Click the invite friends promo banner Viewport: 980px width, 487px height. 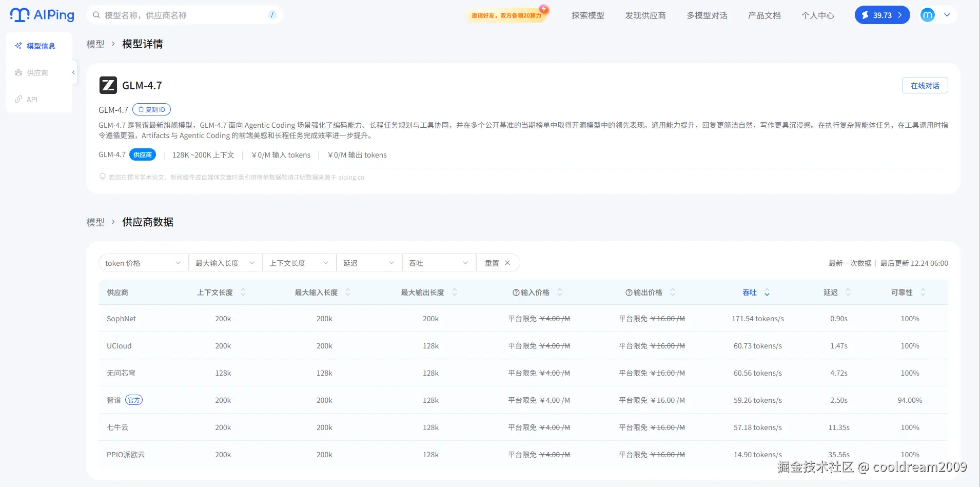[507, 15]
